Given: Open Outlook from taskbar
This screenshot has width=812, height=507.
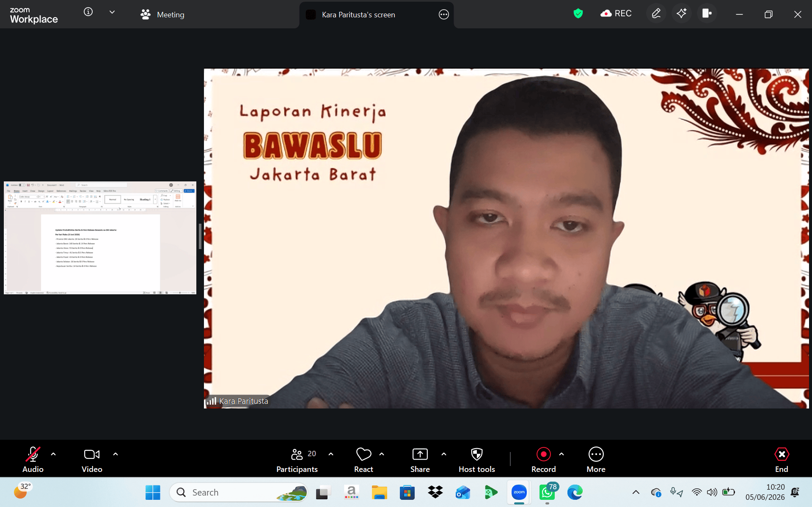Looking at the screenshot, I should 463,493.
